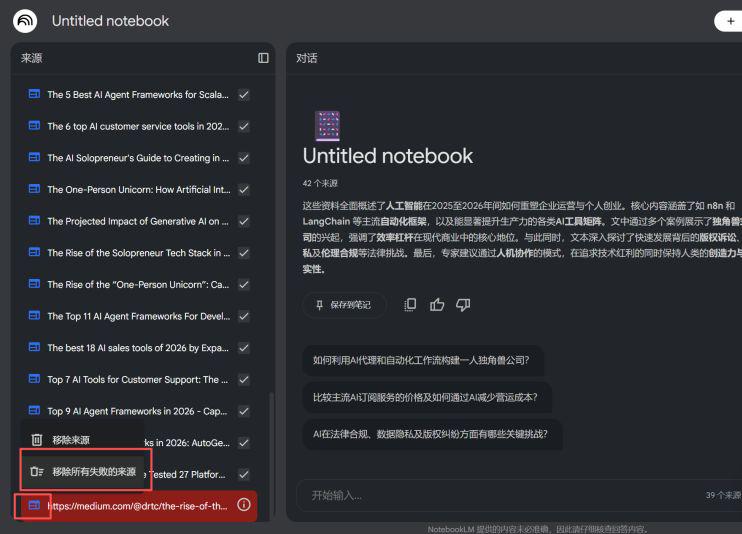Uncheck Top 7 AI Tools for Customer Support source
This screenshot has height=534, width=742.
(244, 380)
